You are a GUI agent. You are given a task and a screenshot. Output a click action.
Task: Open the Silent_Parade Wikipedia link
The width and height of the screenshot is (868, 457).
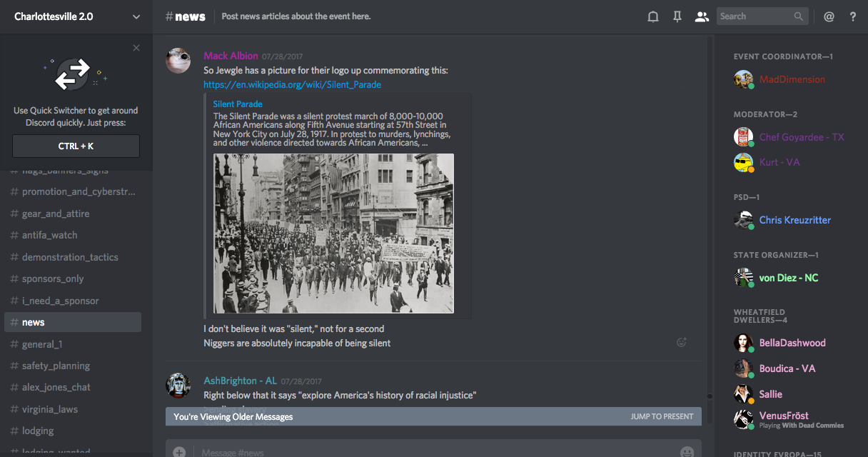click(292, 84)
